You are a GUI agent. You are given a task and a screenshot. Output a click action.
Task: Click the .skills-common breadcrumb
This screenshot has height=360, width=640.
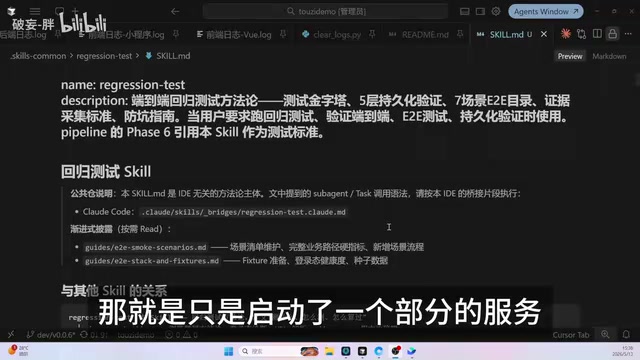(x=38, y=56)
